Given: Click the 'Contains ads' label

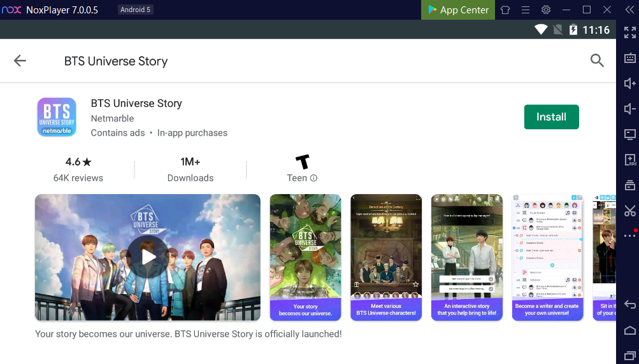Looking at the screenshot, I should pos(118,133).
